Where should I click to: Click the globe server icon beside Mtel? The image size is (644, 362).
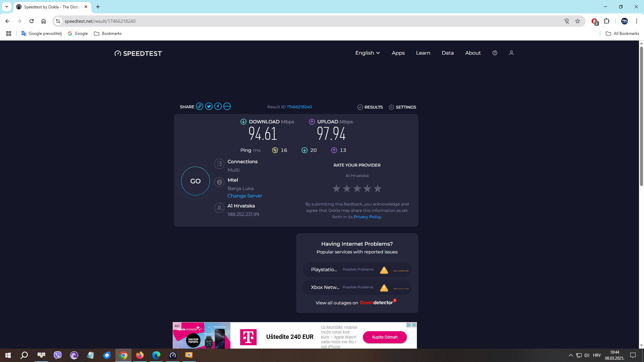(219, 182)
